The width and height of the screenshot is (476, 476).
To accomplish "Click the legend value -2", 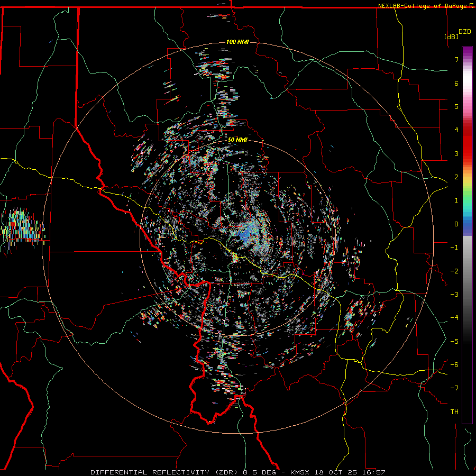I will click(454, 271).
